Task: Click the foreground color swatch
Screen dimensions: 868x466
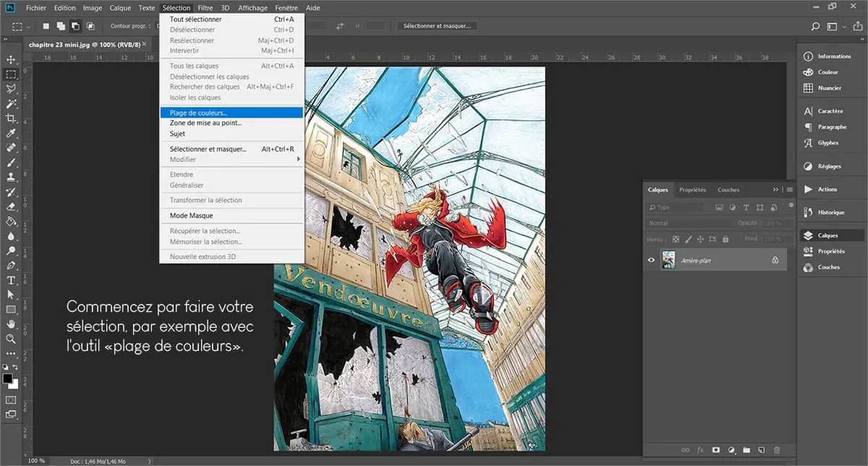Action: (x=7, y=378)
